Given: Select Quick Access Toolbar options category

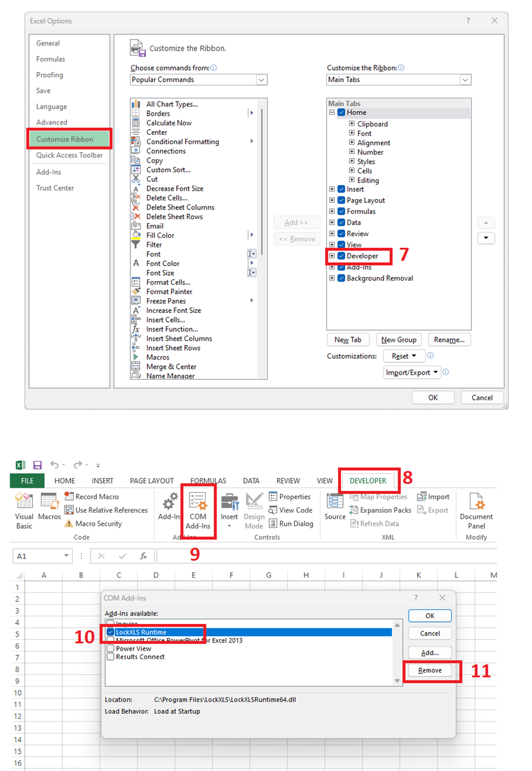Looking at the screenshot, I should (x=69, y=155).
